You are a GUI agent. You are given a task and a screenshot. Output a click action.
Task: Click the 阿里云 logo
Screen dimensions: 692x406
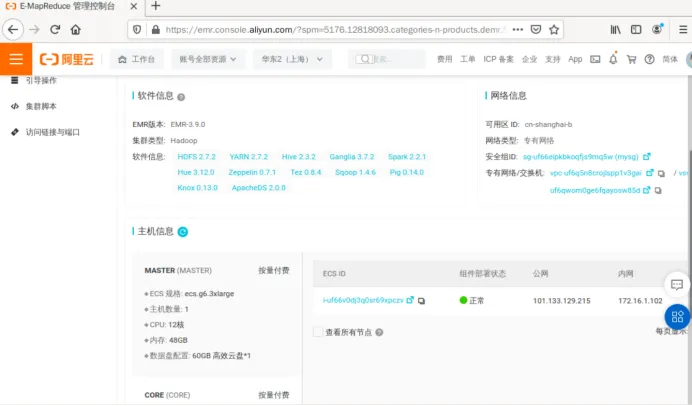(67, 59)
